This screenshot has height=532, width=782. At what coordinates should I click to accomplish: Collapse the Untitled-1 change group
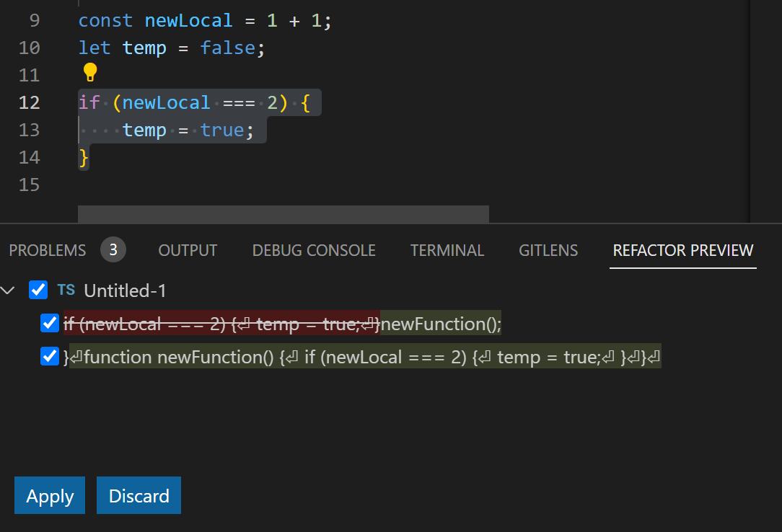[8, 290]
